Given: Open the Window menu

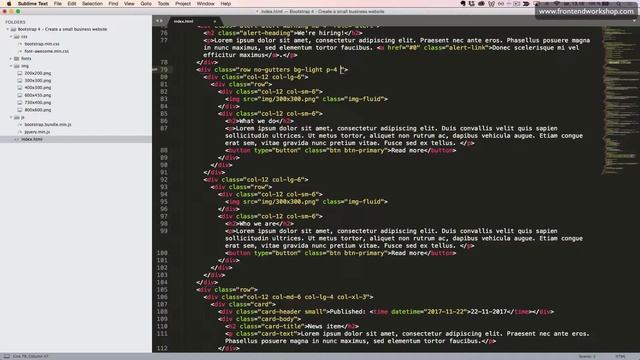Looking at the screenshot, I should 205,4.
